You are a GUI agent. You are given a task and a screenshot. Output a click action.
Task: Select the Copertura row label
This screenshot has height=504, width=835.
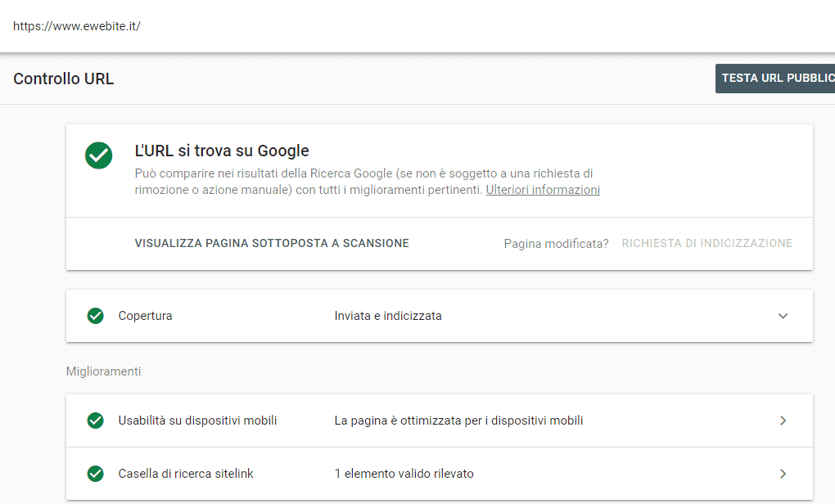[x=145, y=316]
